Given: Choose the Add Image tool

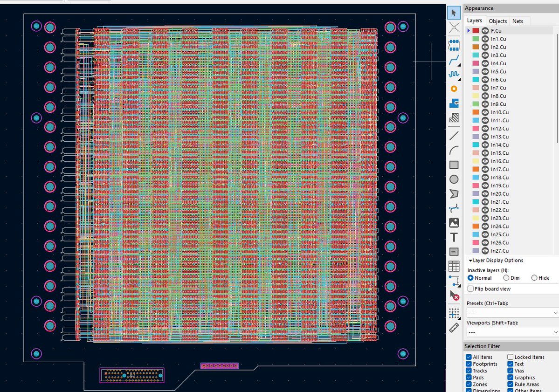Looking at the screenshot, I should (x=454, y=223).
